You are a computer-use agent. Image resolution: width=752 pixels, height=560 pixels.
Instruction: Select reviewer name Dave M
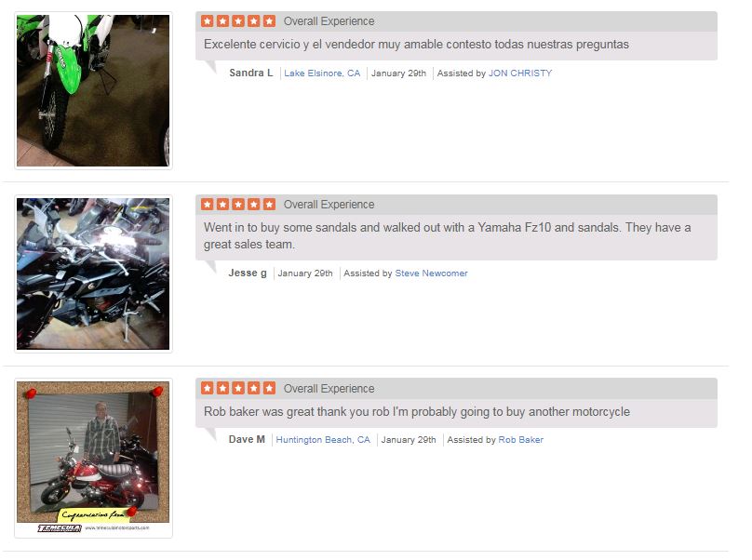coord(247,439)
